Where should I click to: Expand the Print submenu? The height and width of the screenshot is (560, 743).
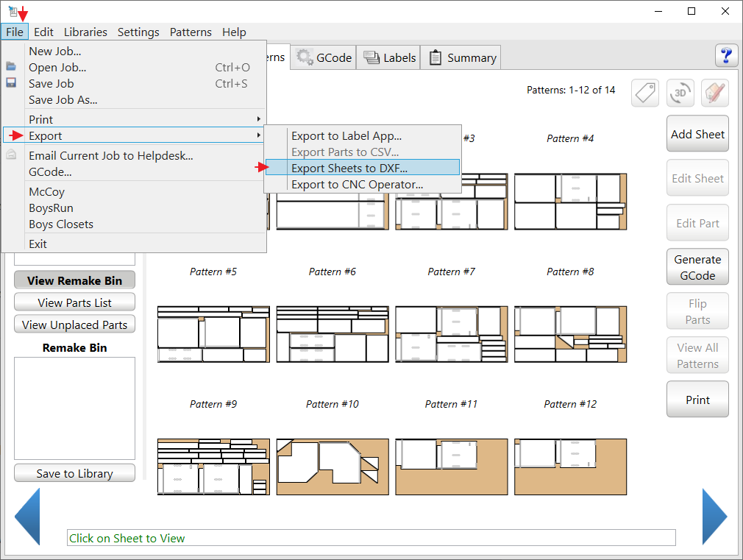tap(143, 119)
